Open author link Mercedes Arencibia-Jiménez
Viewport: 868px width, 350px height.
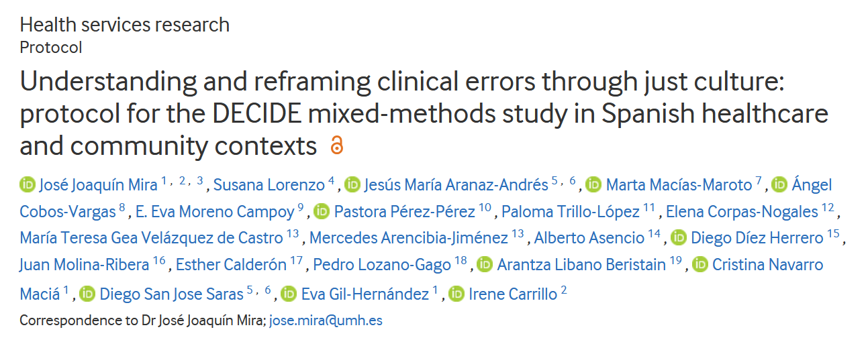click(409, 238)
